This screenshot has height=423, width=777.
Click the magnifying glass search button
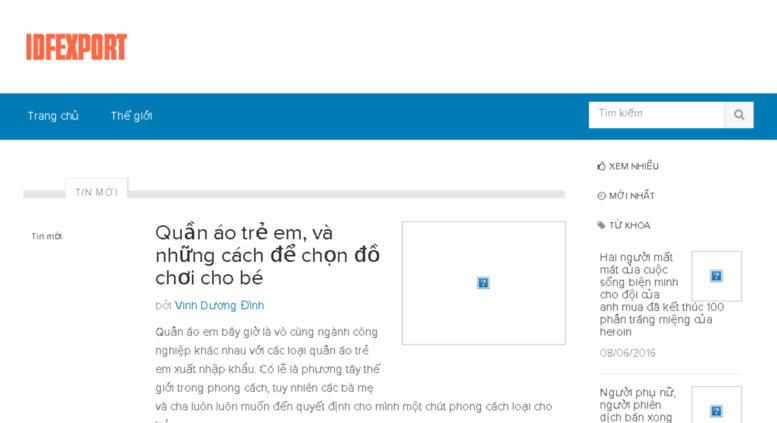[739, 115]
